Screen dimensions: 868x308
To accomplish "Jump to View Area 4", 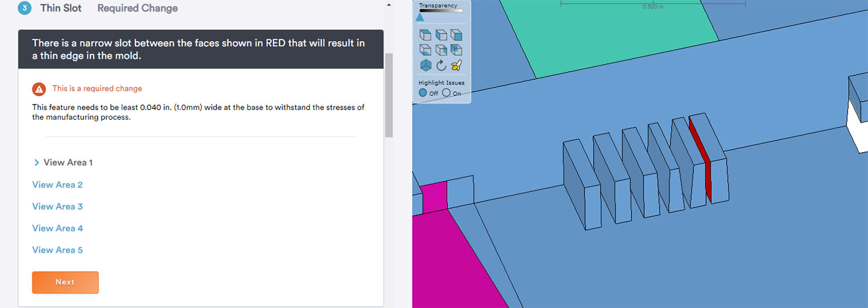I will (x=57, y=228).
